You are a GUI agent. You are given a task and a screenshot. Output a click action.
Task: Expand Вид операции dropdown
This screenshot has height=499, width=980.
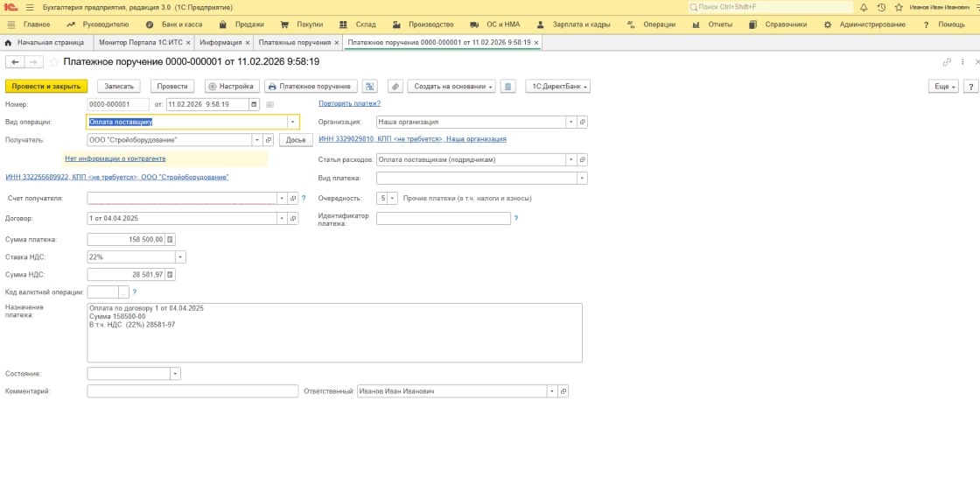[x=292, y=122]
